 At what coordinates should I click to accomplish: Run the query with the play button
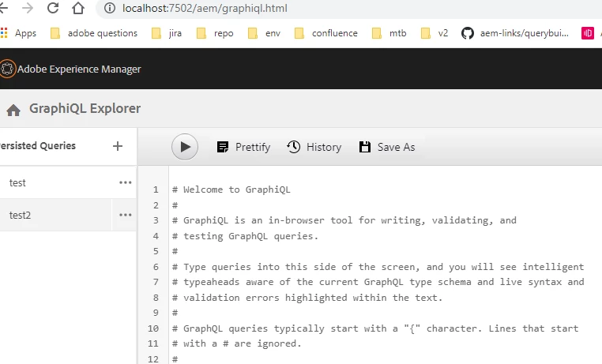[x=185, y=147]
